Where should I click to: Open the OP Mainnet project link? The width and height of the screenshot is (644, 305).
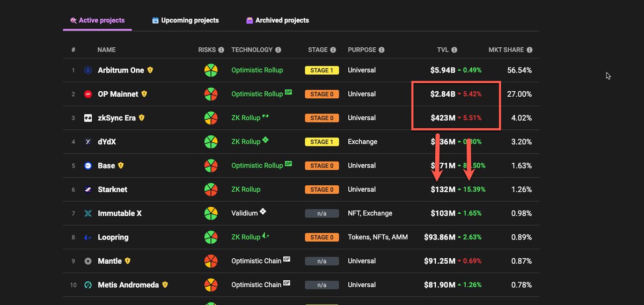(118, 94)
